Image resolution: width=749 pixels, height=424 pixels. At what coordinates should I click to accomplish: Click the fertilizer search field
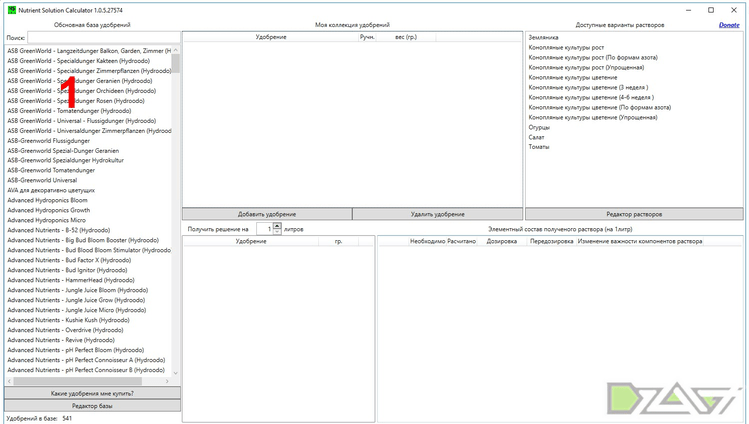click(104, 37)
